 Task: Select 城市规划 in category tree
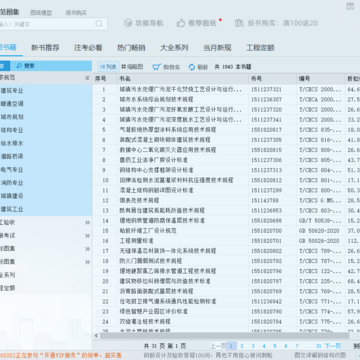12,117
